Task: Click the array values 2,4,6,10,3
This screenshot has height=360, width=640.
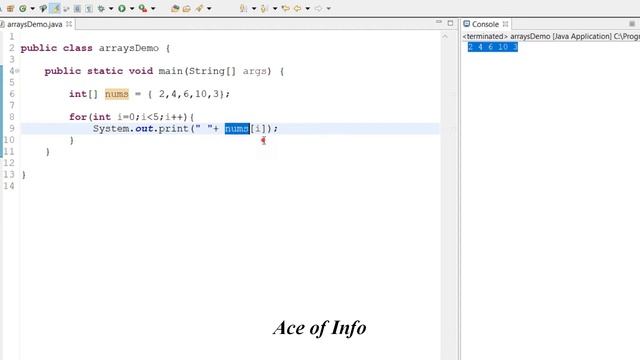Action: tap(189, 94)
